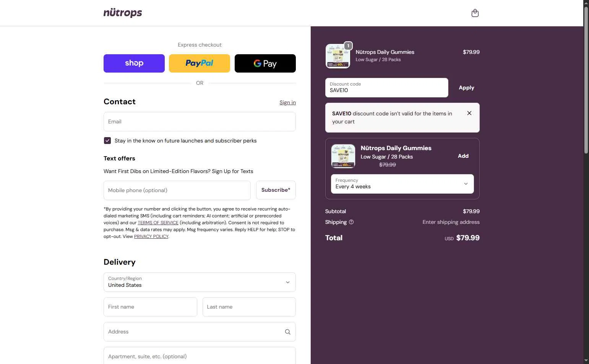Screen dimensions: 589x364
Task: Open the PRIVACY POLICY link
Action: (151, 236)
